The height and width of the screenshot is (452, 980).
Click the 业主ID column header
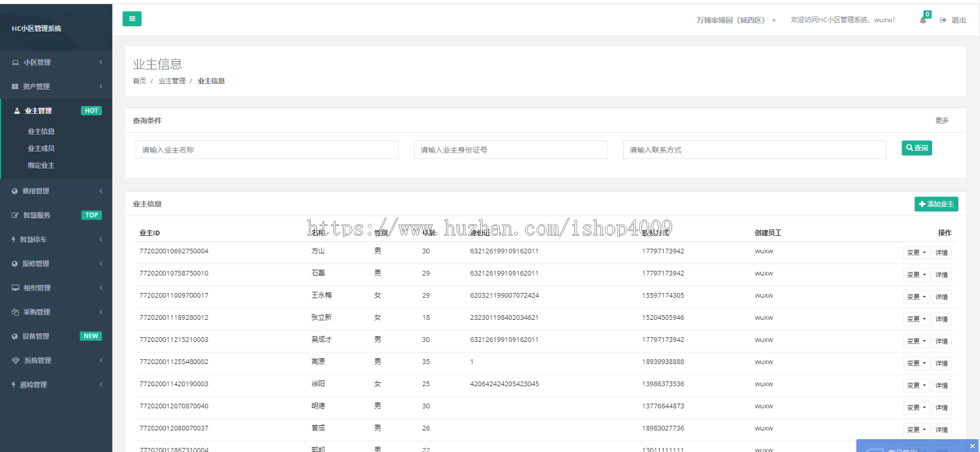click(x=150, y=233)
